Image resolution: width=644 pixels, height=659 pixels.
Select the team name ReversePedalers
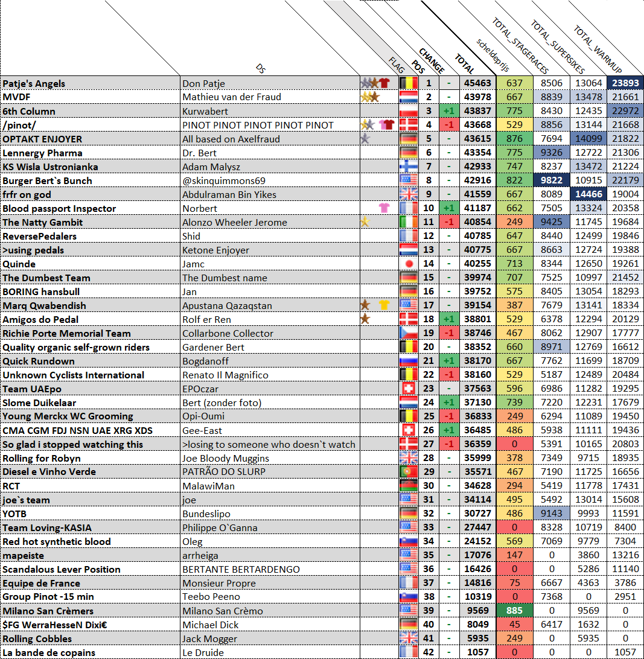pos(39,236)
